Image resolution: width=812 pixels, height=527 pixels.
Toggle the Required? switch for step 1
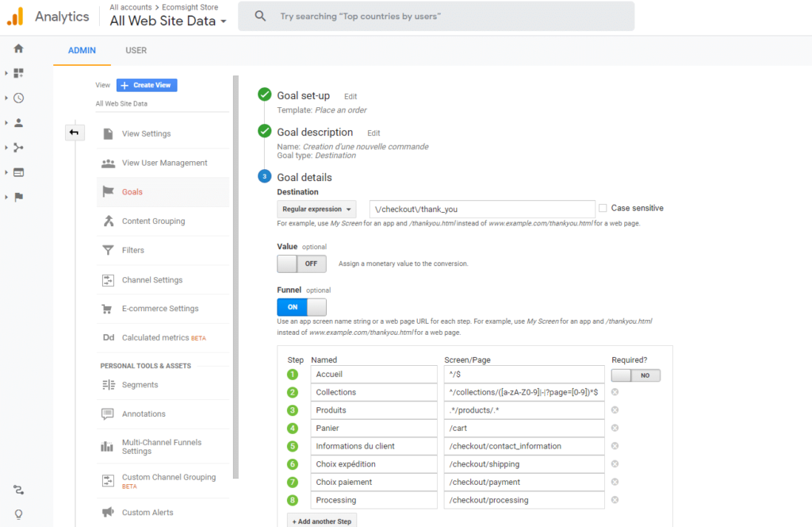pyautogui.click(x=635, y=375)
